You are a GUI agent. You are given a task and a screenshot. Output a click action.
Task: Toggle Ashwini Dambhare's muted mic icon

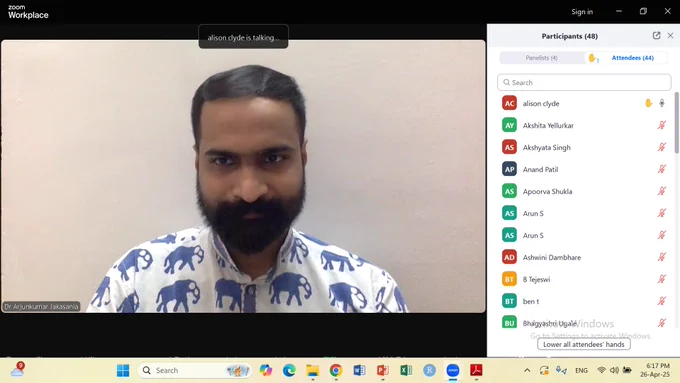click(661, 257)
